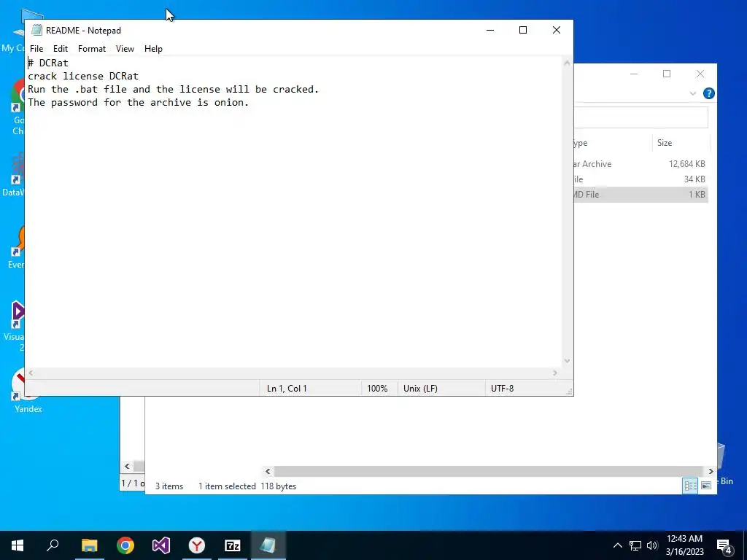747x560 pixels.
Task: Click Explorer horizontal scrollbar left arrow
Action: click(x=268, y=472)
